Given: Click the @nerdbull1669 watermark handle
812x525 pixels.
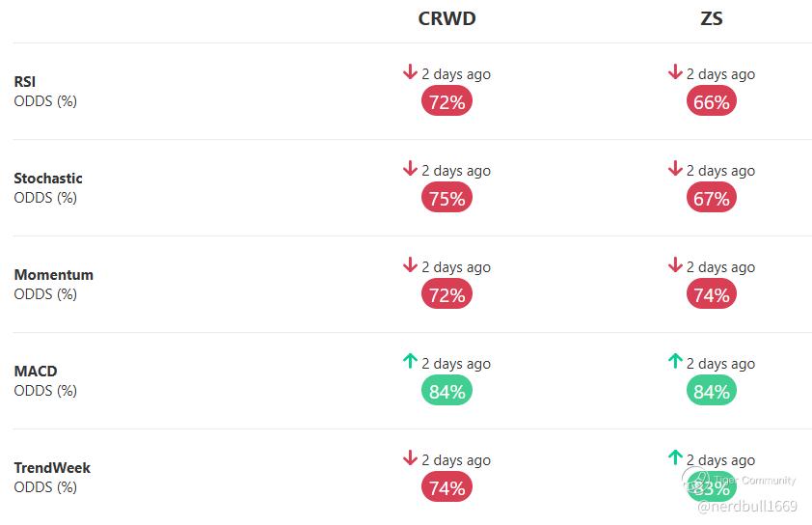Looking at the screenshot, I should (746, 507).
